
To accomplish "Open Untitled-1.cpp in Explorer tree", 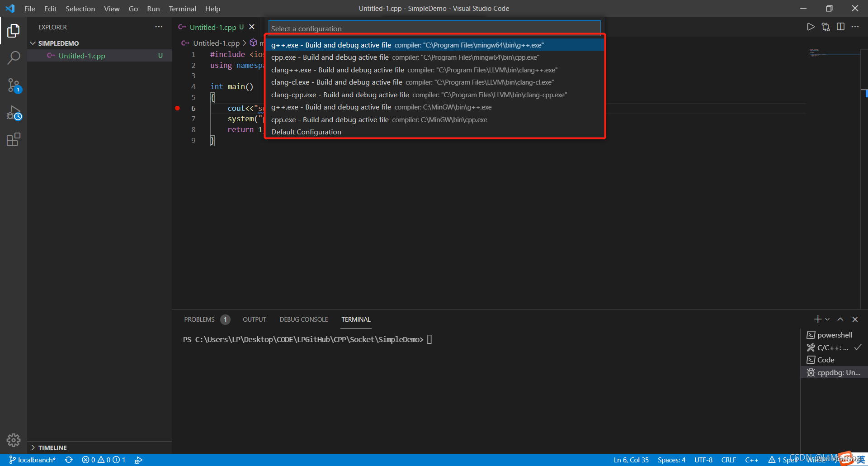I will (x=99, y=56).
